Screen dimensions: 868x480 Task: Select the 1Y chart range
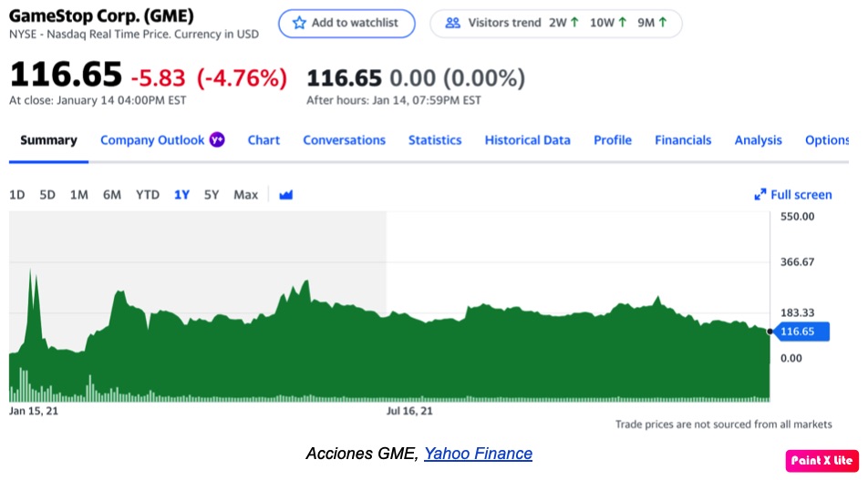(181, 195)
